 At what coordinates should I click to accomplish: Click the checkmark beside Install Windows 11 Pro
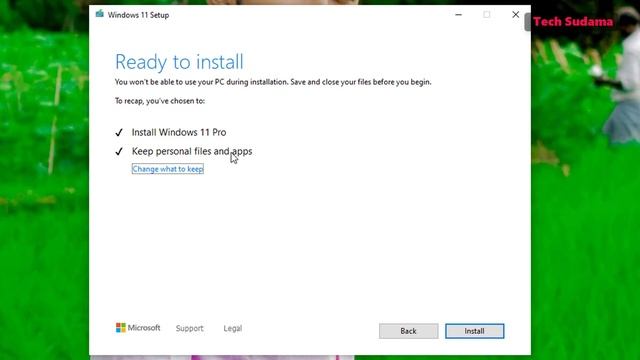(x=119, y=133)
